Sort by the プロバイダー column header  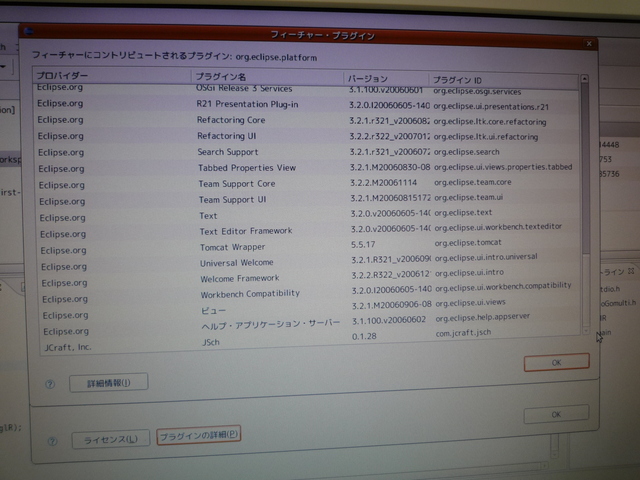[x=112, y=76]
